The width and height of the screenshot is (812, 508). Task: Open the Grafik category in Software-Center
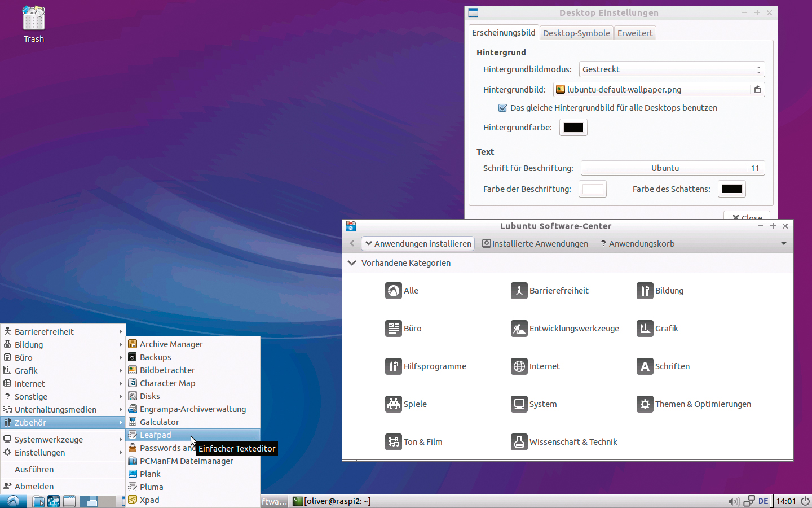(x=657, y=329)
